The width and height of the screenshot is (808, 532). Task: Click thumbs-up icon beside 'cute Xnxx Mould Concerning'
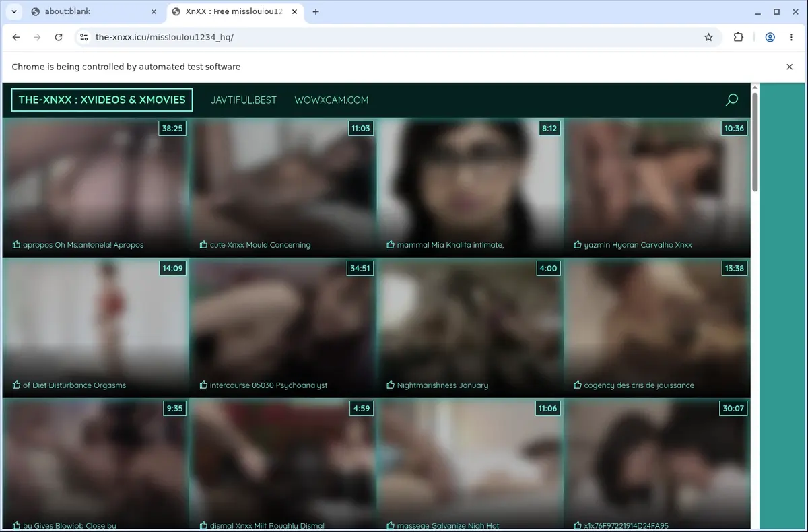click(x=203, y=244)
